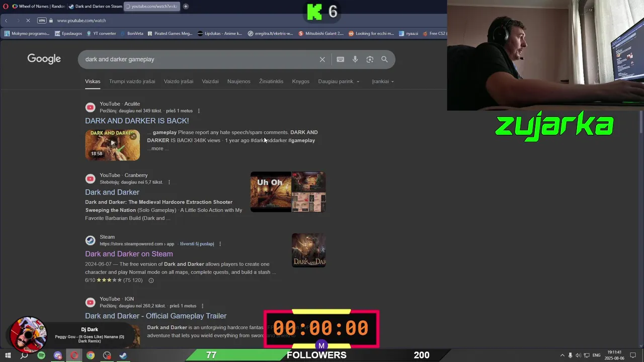
Task: Open the Dark and Darker on Steam link
Action: tap(129, 254)
